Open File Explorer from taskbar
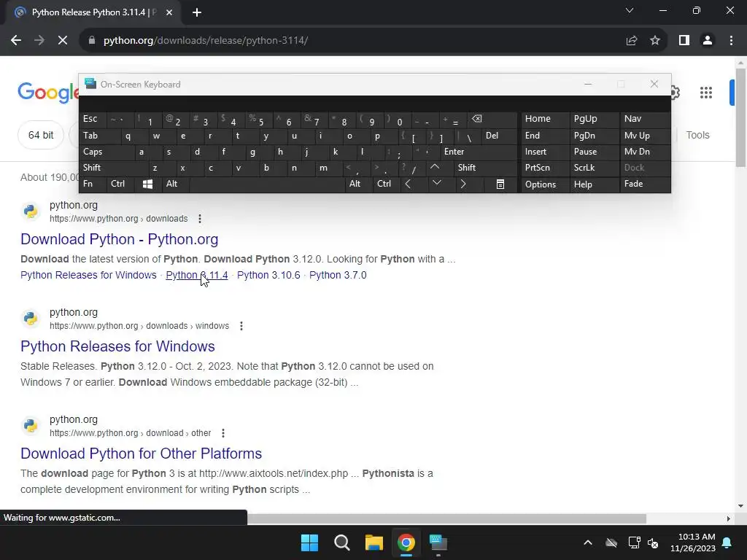The width and height of the screenshot is (747, 560). point(374,542)
